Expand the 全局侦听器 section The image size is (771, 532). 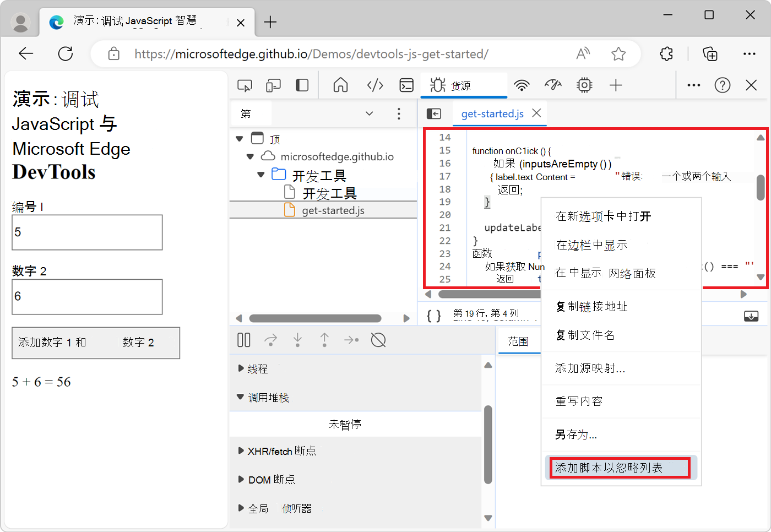(x=241, y=508)
